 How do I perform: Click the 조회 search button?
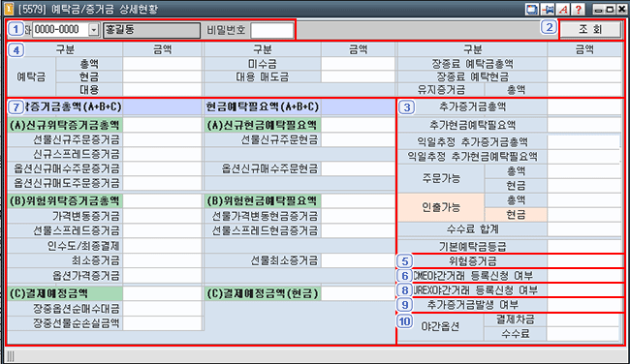tap(590, 29)
